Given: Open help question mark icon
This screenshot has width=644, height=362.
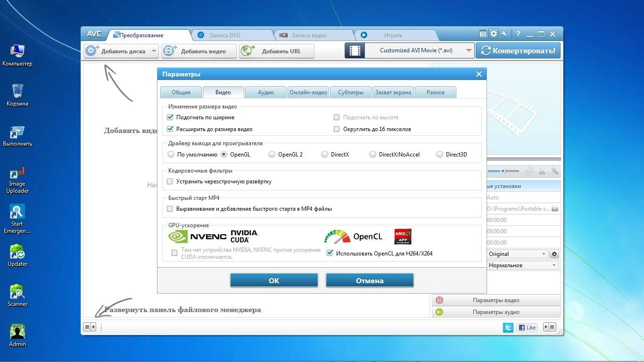Looking at the screenshot, I should [x=518, y=34].
